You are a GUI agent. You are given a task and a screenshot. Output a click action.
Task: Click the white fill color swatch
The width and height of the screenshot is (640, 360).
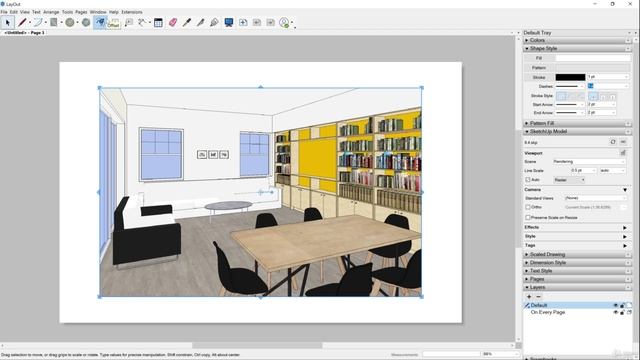click(x=593, y=58)
